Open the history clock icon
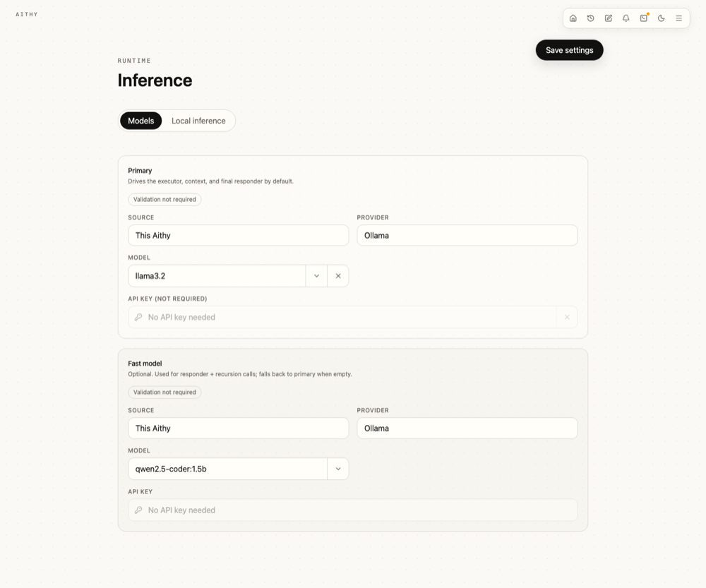 click(590, 18)
